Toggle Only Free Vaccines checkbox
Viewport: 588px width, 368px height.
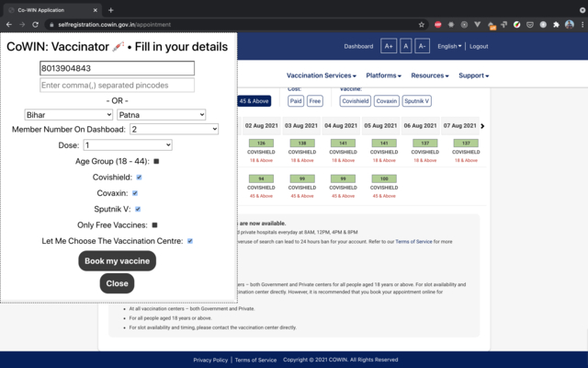[x=154, y=224]
